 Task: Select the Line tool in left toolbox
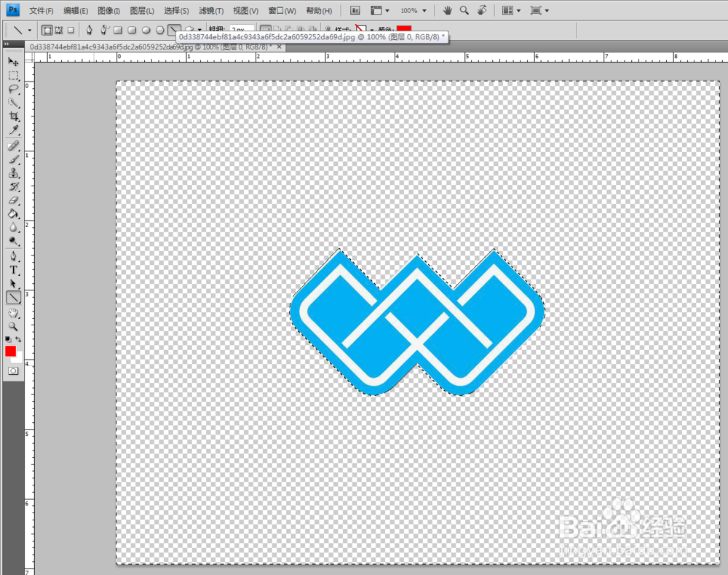pyautogui.click(x=13, y=298)
